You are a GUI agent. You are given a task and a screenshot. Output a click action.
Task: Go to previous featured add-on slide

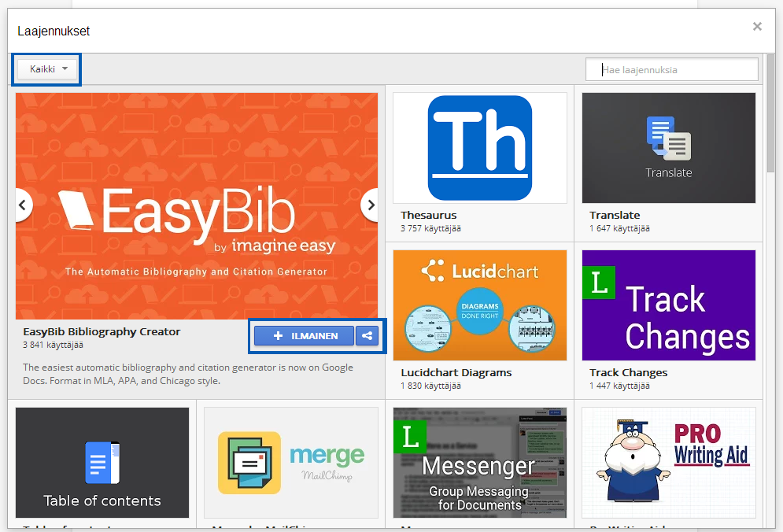(24, 205)
